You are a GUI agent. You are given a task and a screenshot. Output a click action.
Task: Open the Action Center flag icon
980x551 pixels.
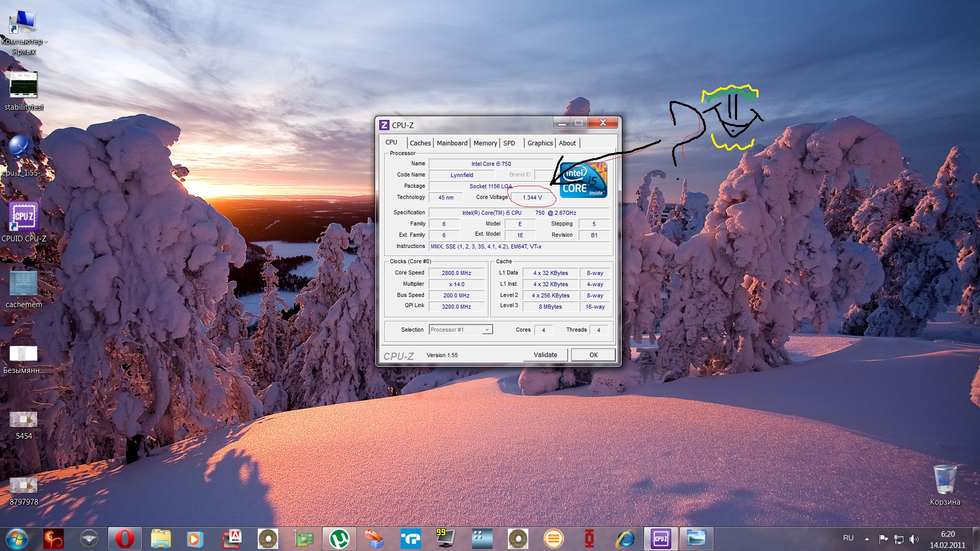883,539
